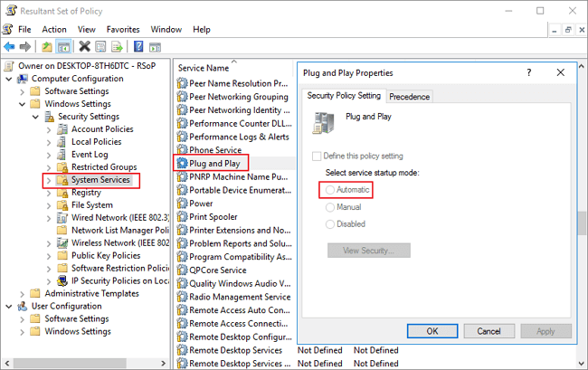Click the Up one level folder icon

(x=48, y=46)
